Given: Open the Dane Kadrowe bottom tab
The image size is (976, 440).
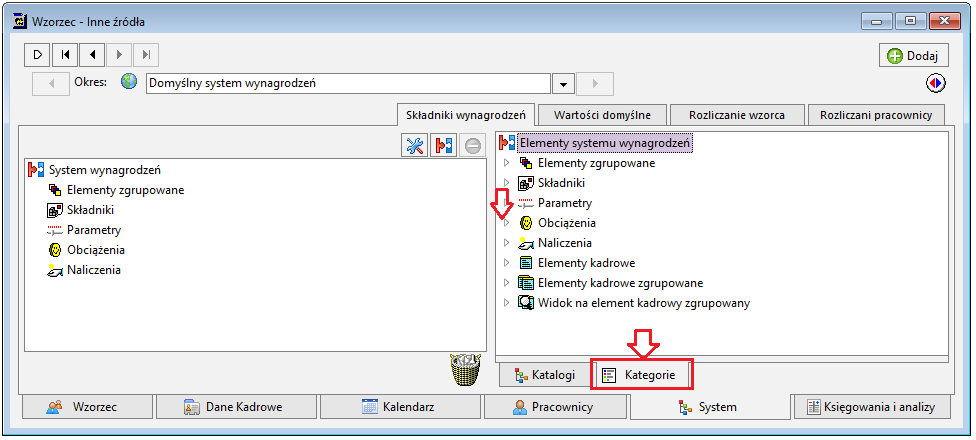Looking at the screenshot, I should (236, 407).
